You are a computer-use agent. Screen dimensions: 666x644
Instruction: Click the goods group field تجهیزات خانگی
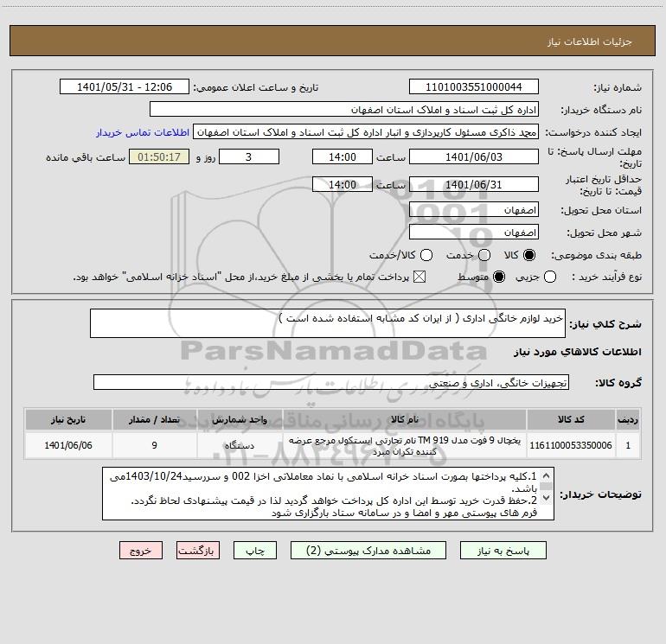point(331,382)
